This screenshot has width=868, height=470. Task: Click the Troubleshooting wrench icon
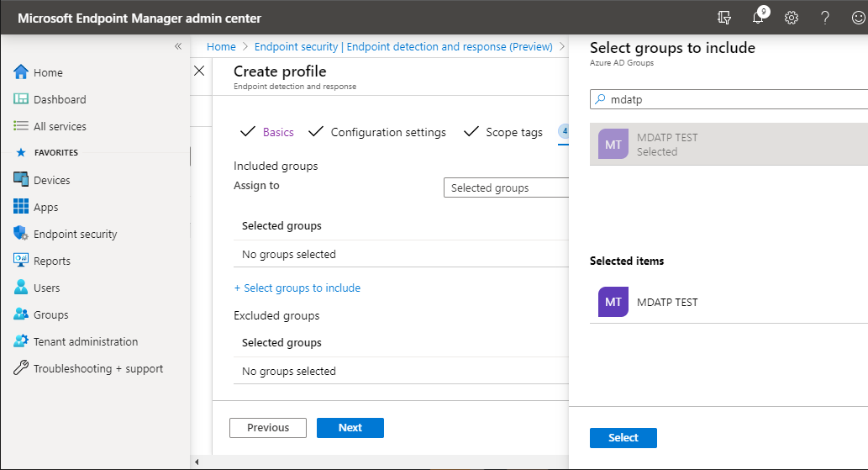click(x=21, y=368)
